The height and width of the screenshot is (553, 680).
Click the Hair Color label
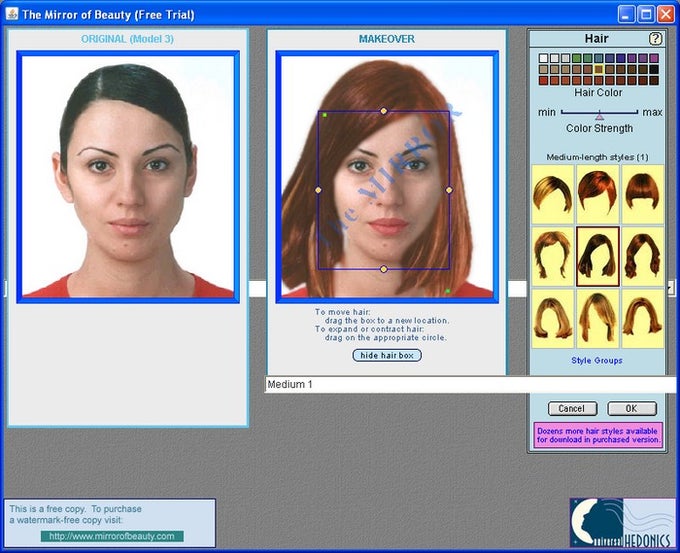click(x=598, y=92)
